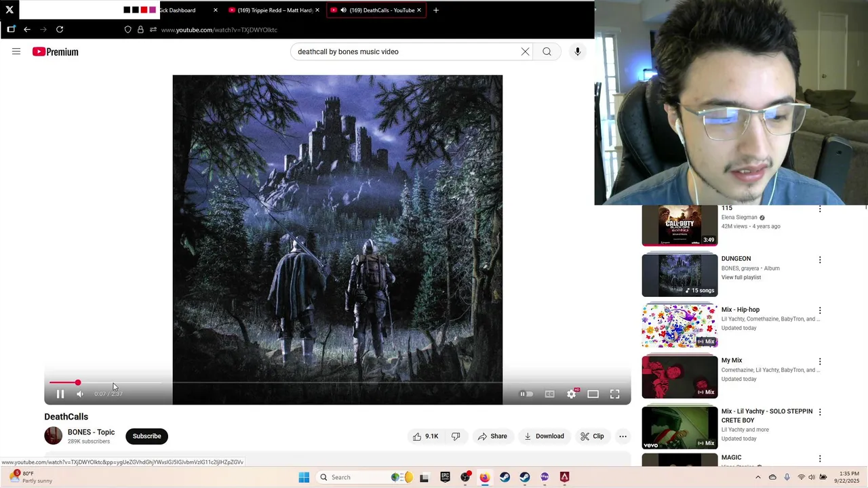Dislike the DeathCalls video

coord(456,436)
